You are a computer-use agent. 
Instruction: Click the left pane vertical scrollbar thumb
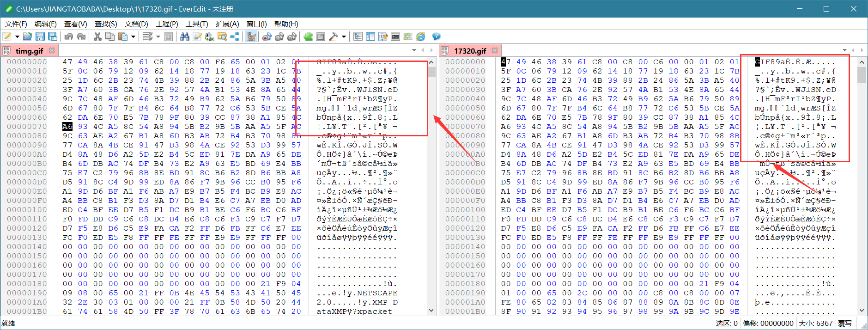coord(432,72)
